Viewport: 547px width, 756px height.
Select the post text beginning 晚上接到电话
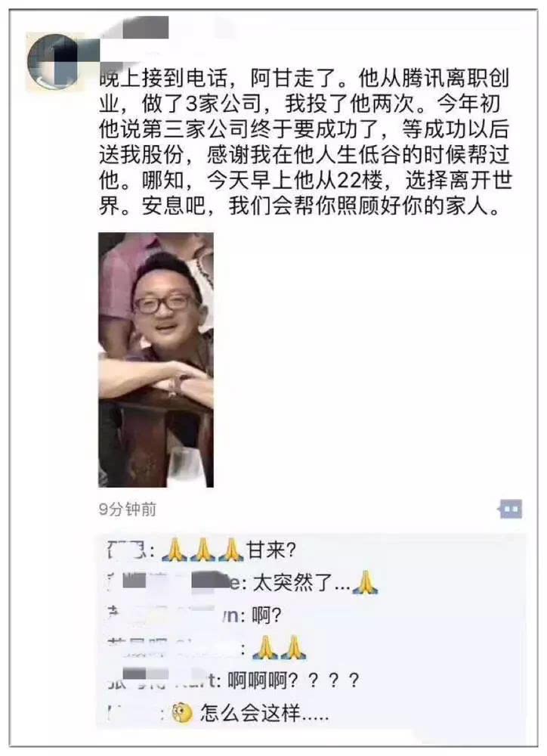coord(304,142)
